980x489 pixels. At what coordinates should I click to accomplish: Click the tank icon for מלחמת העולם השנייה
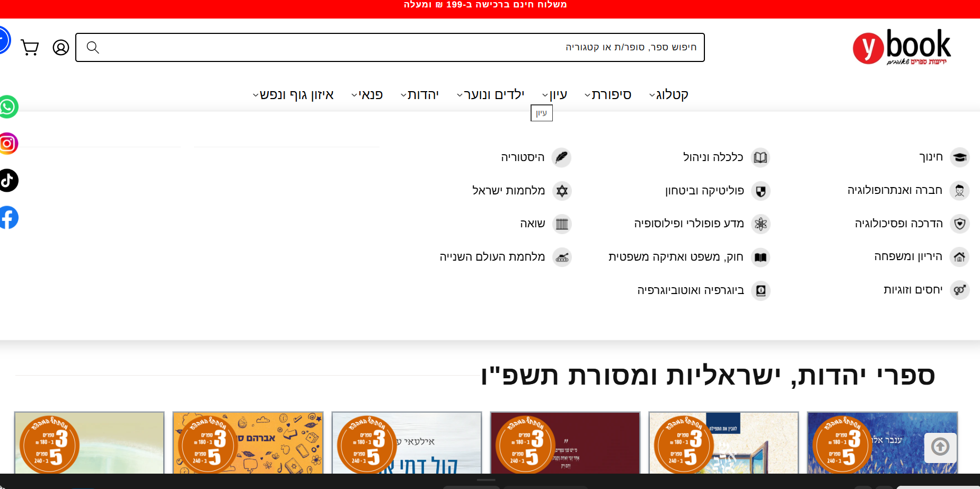(x=562, y=257)
